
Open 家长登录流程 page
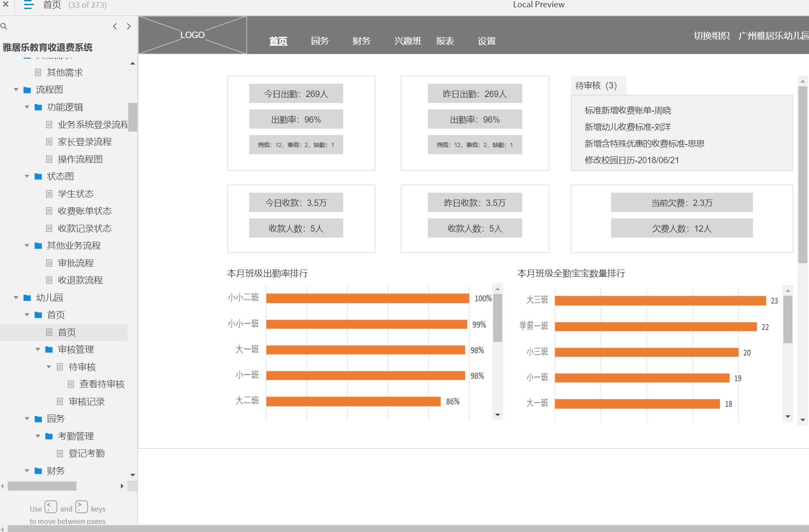coord(85,142)
